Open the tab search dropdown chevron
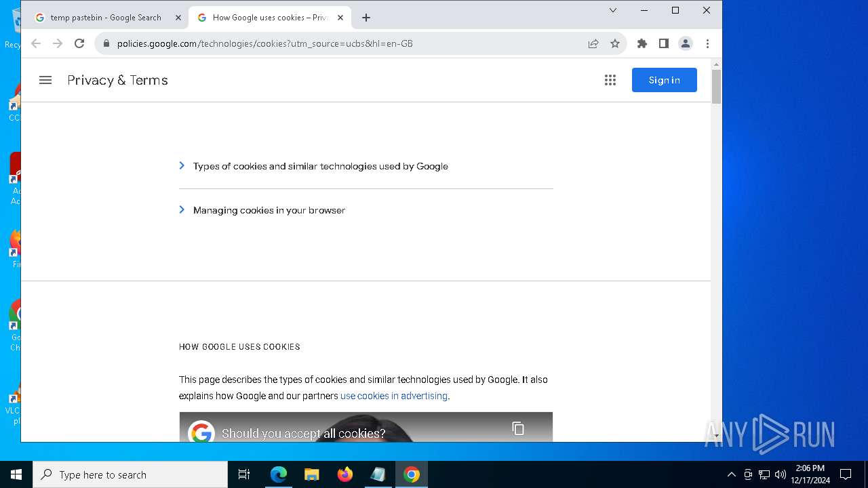 pos(613,10)
